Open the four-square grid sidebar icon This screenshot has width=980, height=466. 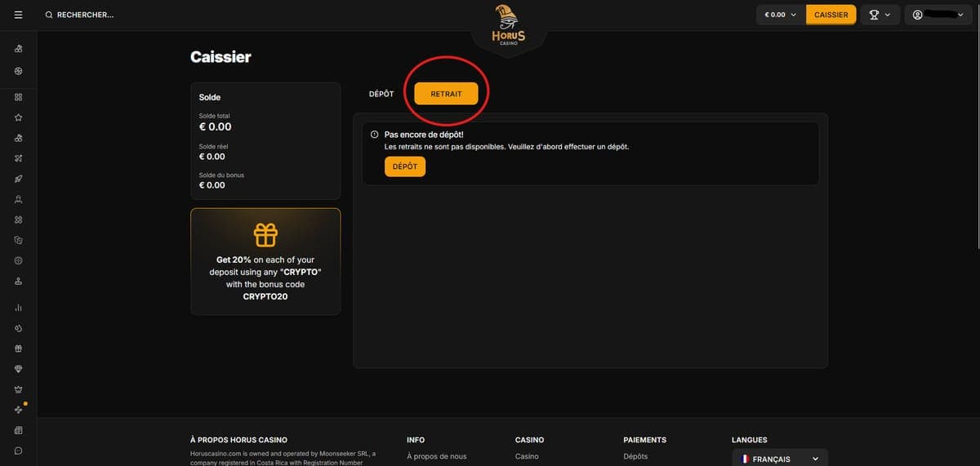(x=18, y=96)
